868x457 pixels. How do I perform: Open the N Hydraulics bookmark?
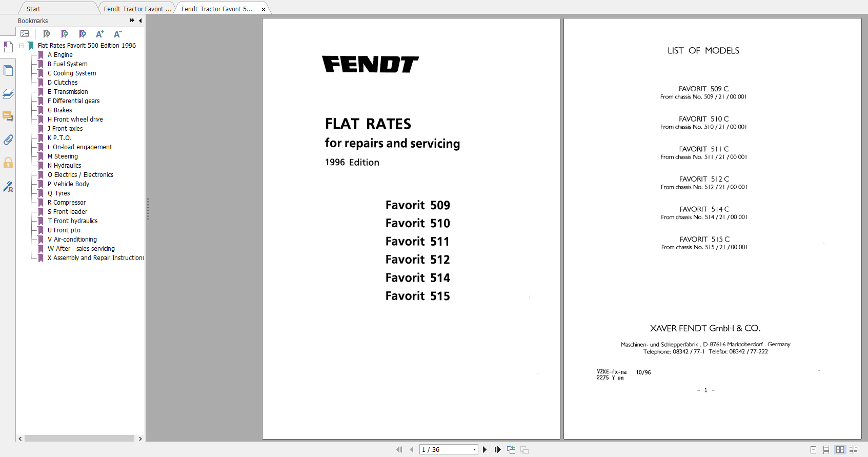pos(65,166)
